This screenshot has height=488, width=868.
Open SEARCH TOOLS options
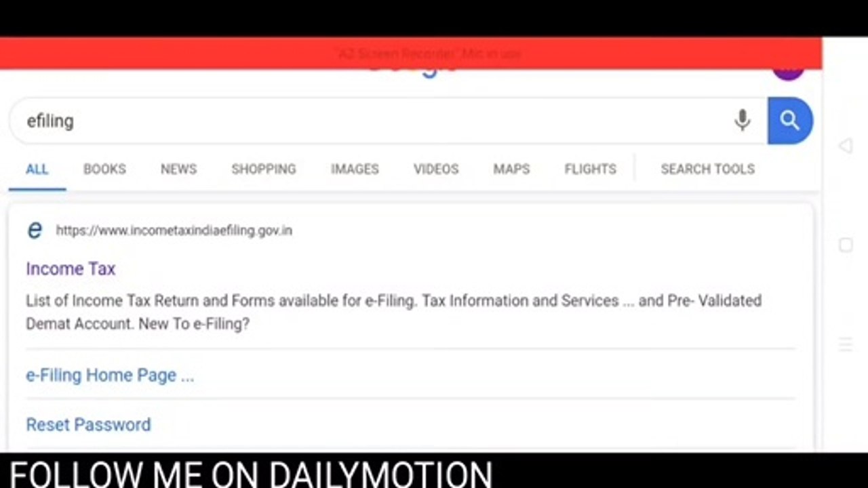(x=707, y=169)
